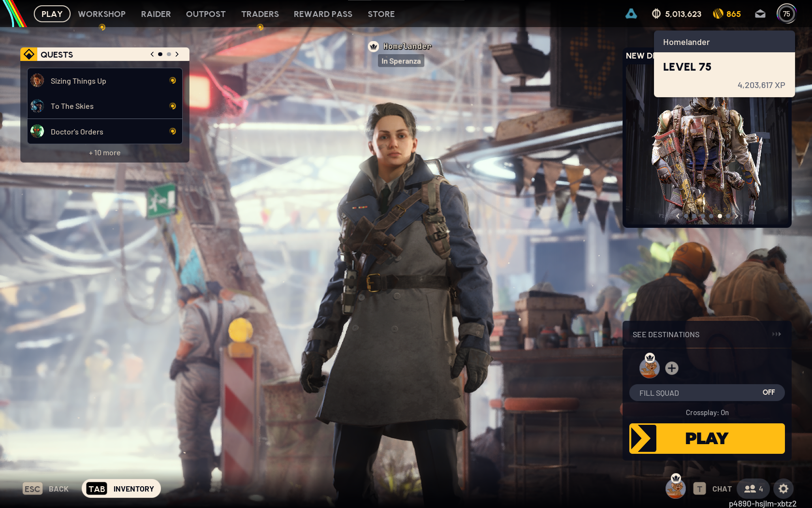Open the Sizing Things Up quest
The width and height of the screenshot is (812, 508).
105,81
